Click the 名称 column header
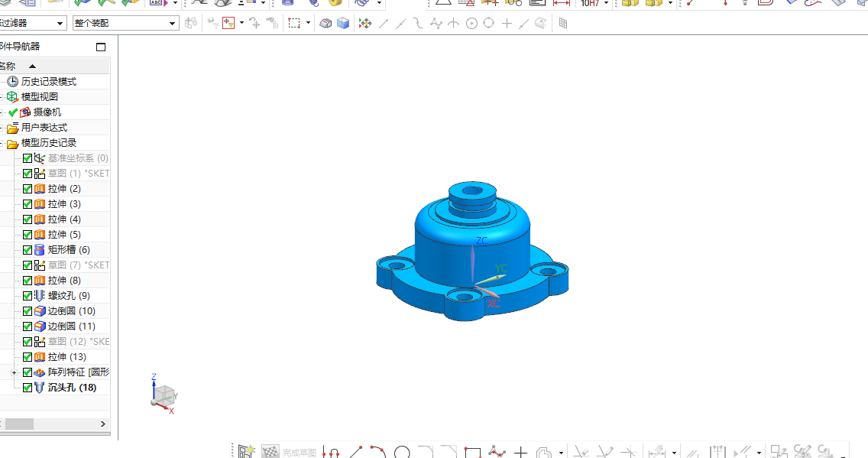This screenshot has height=458, width=868. pyautogui.click(x=55, y=66)
